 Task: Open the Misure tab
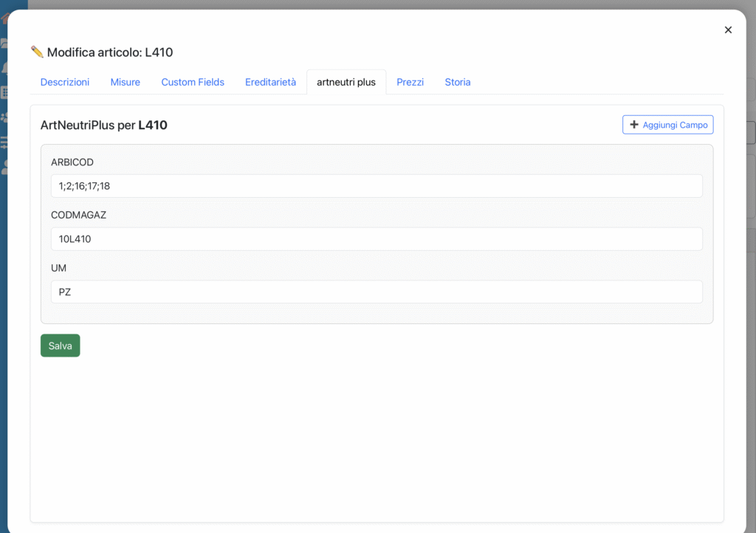pos(126,82)
